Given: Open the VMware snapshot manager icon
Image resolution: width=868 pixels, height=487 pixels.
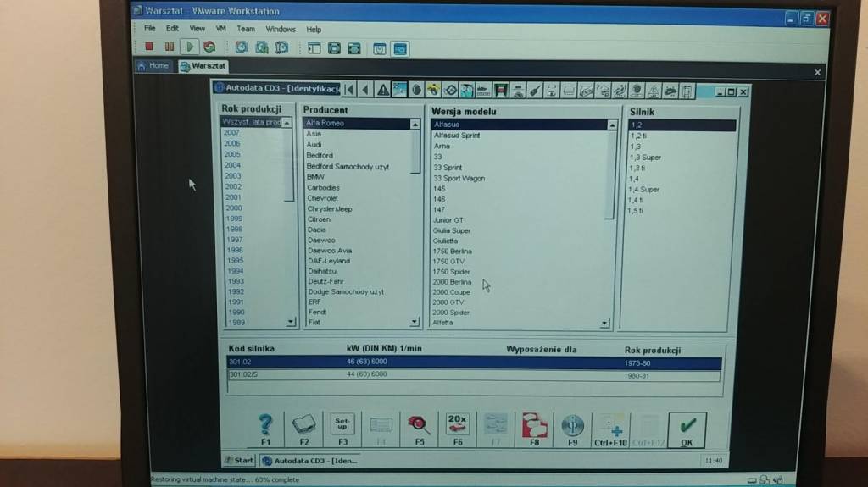Looking at the screenshot, I should coord(281,47).
